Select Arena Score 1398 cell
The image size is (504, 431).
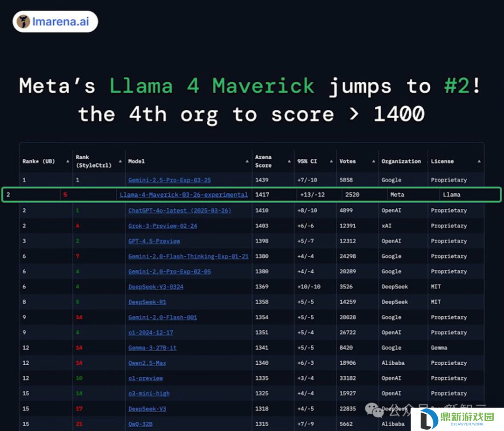click(x=262, y=241)
